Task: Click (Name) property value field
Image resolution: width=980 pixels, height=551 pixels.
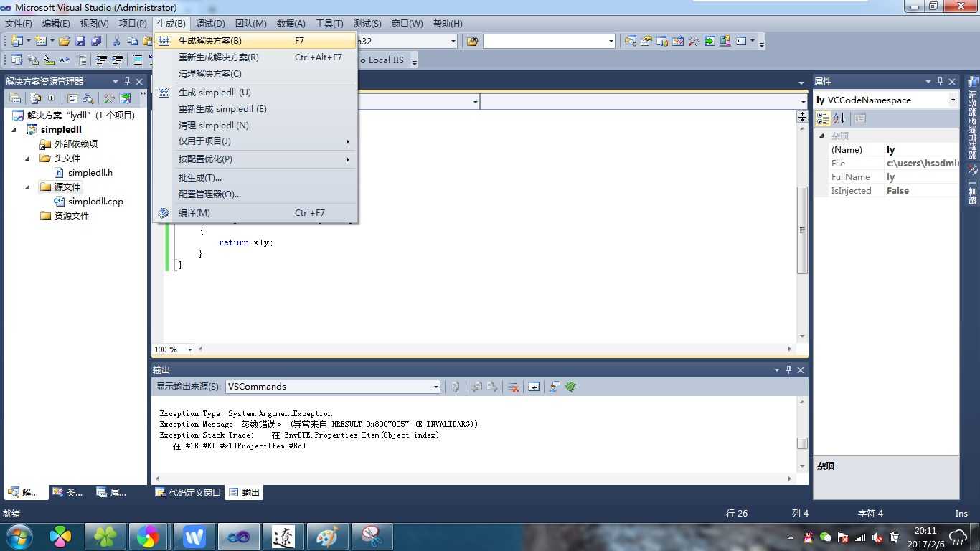Action: (922, 150)
